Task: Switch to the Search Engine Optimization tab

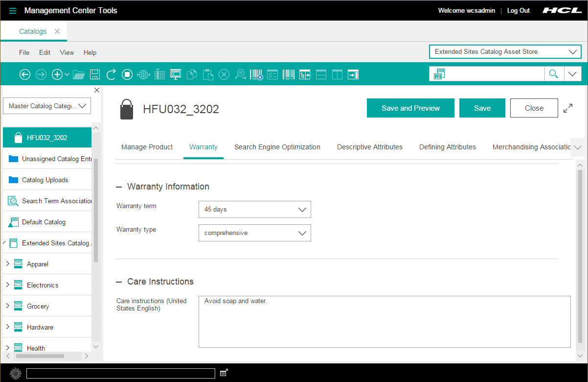Action: [277, 147]
